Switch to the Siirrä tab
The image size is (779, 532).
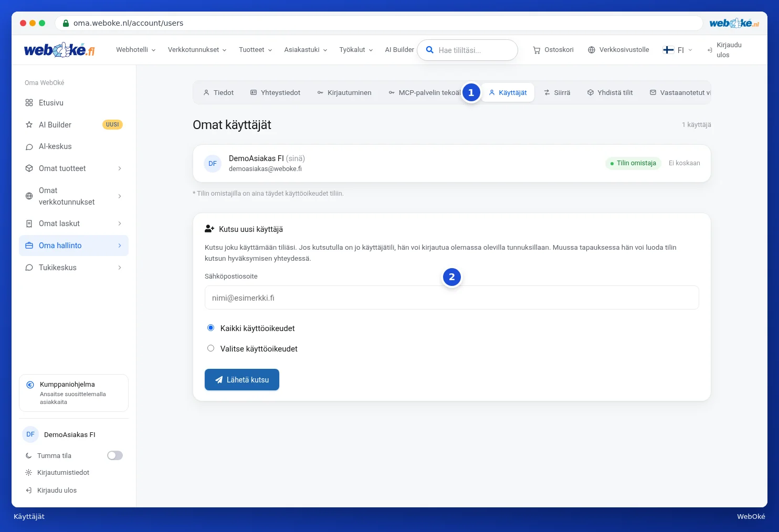557,93
